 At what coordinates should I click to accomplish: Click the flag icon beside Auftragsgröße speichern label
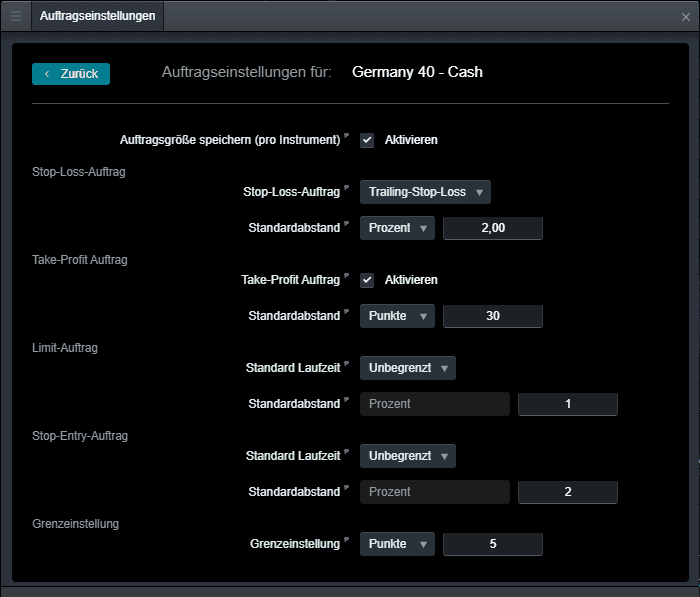[348, 137]
